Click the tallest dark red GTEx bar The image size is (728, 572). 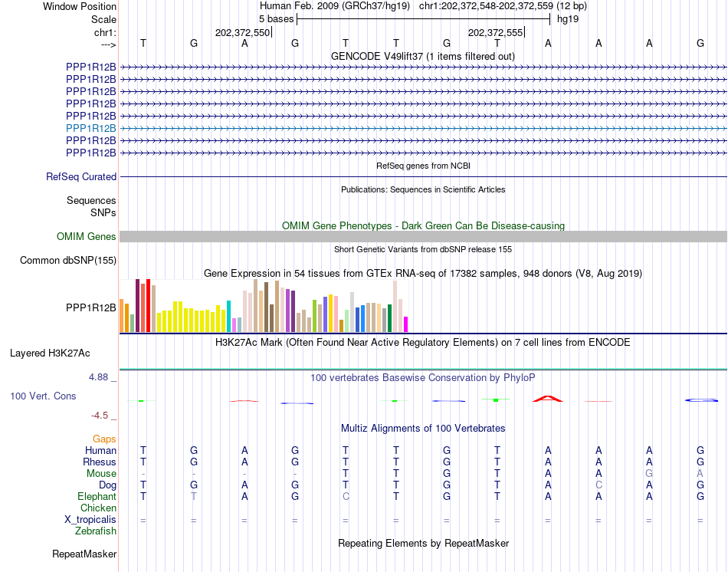click(x=137, y=306)
